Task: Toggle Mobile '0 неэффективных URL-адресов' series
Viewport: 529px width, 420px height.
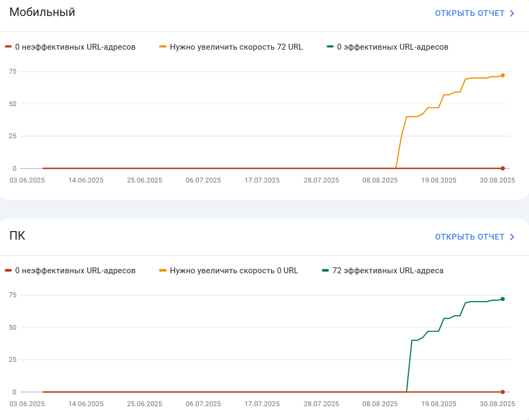Action: [75, 47]
